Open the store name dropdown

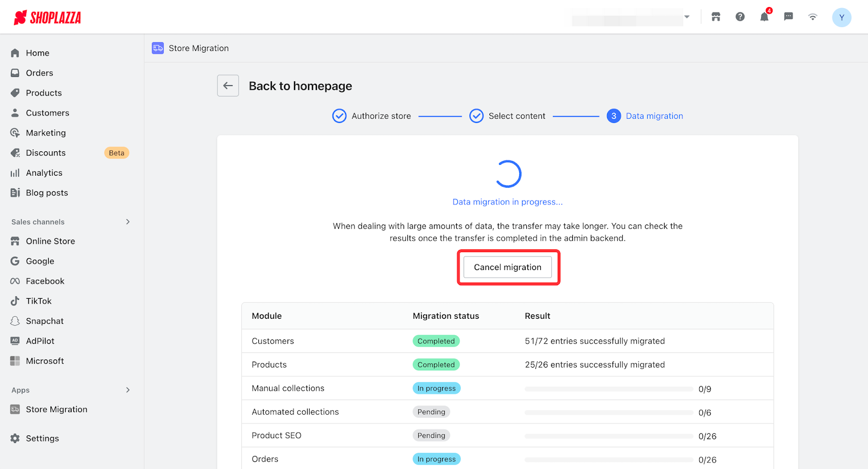click(x=686, y=17)
